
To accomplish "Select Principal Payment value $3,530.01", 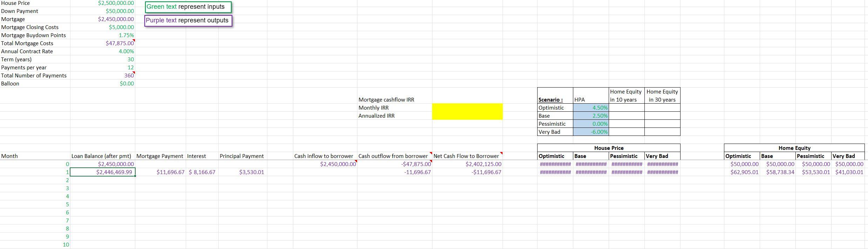I will pos(252,172).
